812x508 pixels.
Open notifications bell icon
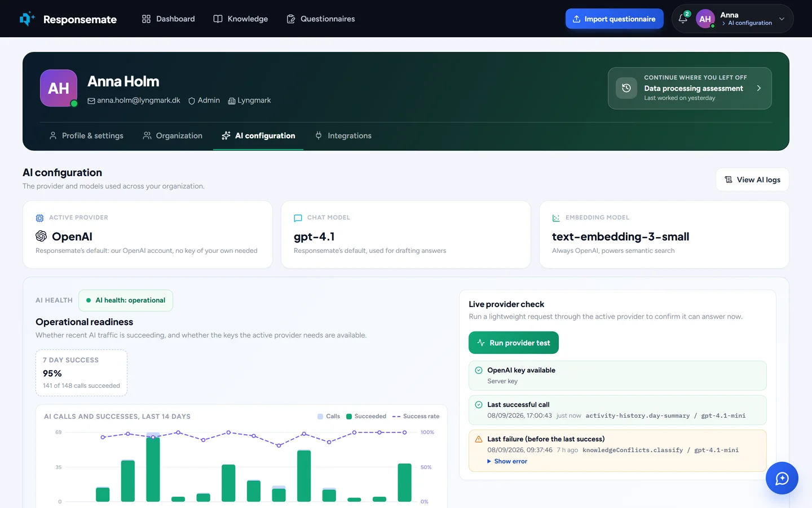(x=682, y=19)
